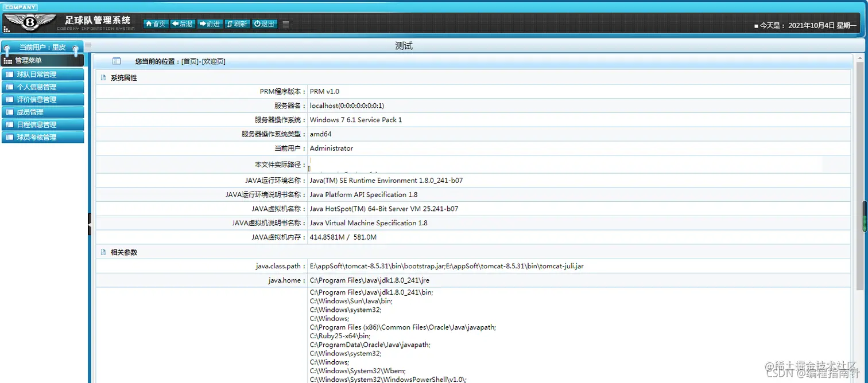This screenshot has width=868, height=383.
Task: Click the 当前用户:里皮 label
Action: 42,48
